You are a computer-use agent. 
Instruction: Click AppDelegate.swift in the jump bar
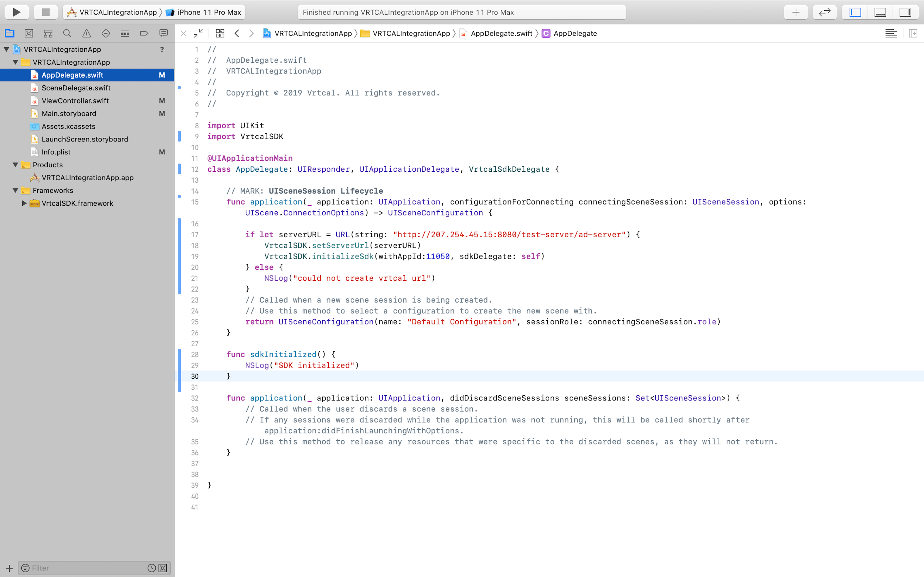tap(501, 34)
